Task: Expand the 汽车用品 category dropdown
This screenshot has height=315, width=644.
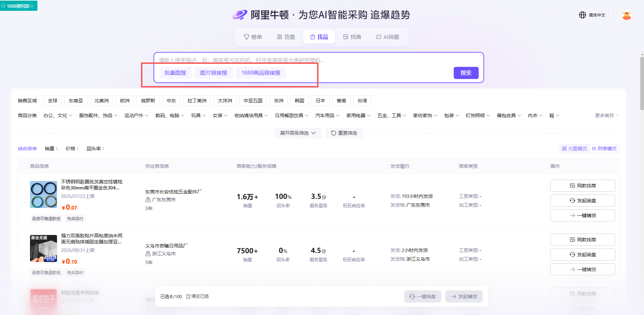Action: point(327,115)
